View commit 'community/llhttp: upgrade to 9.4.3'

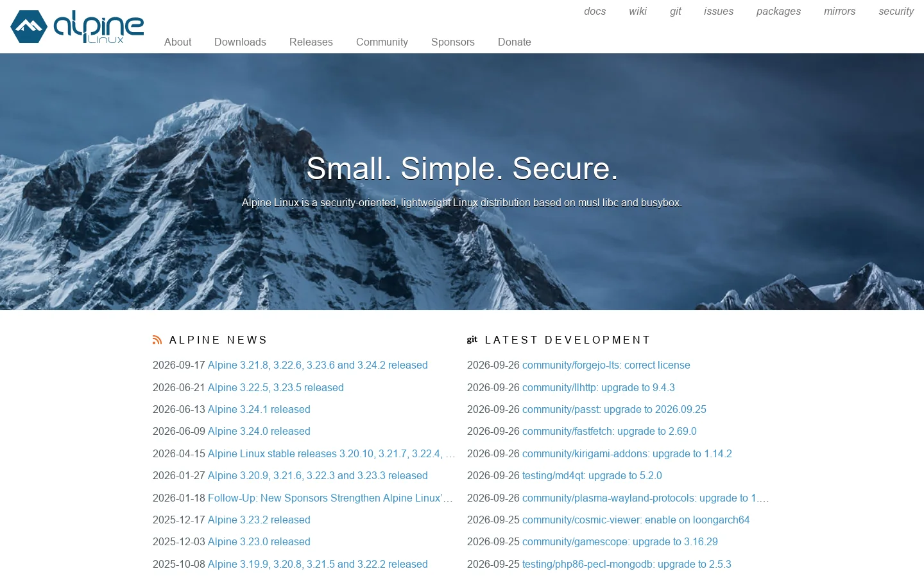(599, 387)
